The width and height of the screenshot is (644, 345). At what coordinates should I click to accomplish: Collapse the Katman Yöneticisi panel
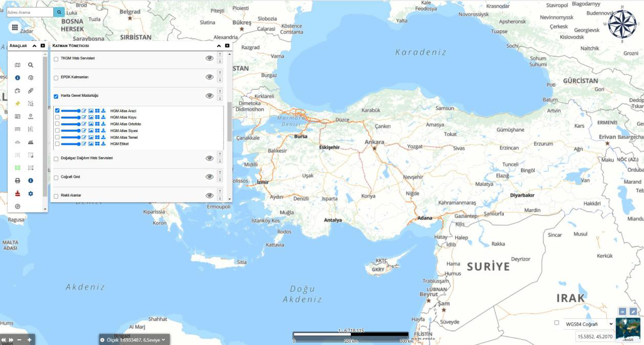219,46
